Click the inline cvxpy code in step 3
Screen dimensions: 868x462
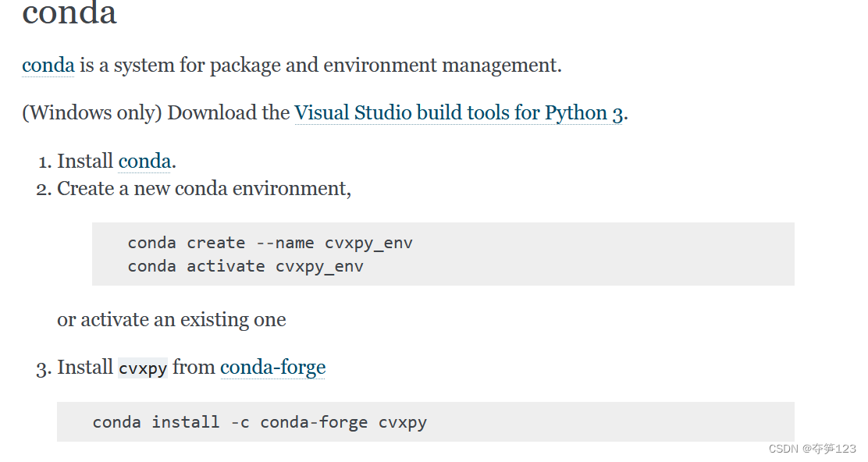pos(143,368)
